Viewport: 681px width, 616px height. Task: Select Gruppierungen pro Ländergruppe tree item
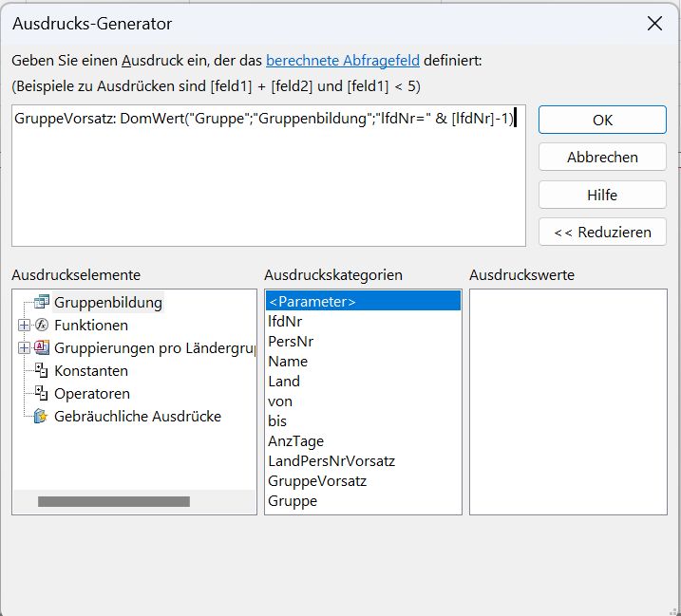click(155, 348)
